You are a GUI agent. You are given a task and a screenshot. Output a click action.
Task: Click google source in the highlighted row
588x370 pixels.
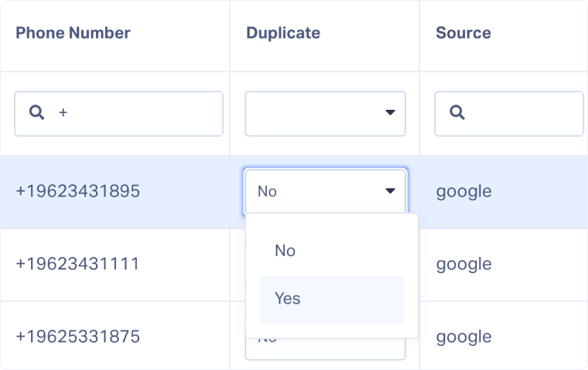(x=463, y=191)
